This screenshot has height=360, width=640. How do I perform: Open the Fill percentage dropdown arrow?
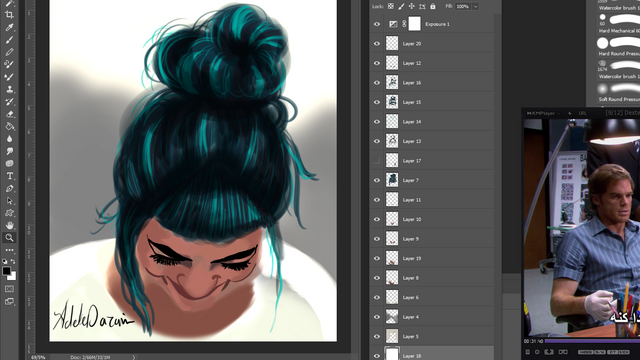click(x=476, y=7)
